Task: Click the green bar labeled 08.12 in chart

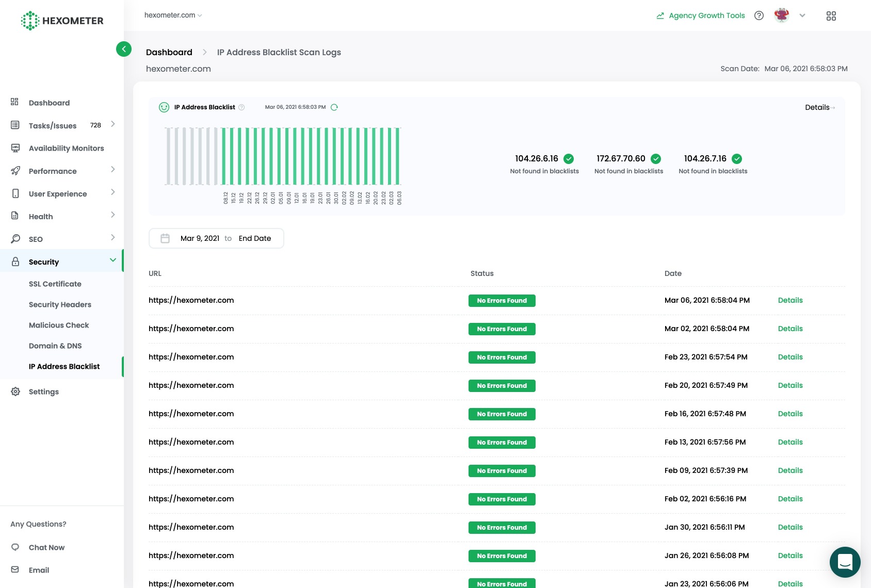Action: click(224, 156)
